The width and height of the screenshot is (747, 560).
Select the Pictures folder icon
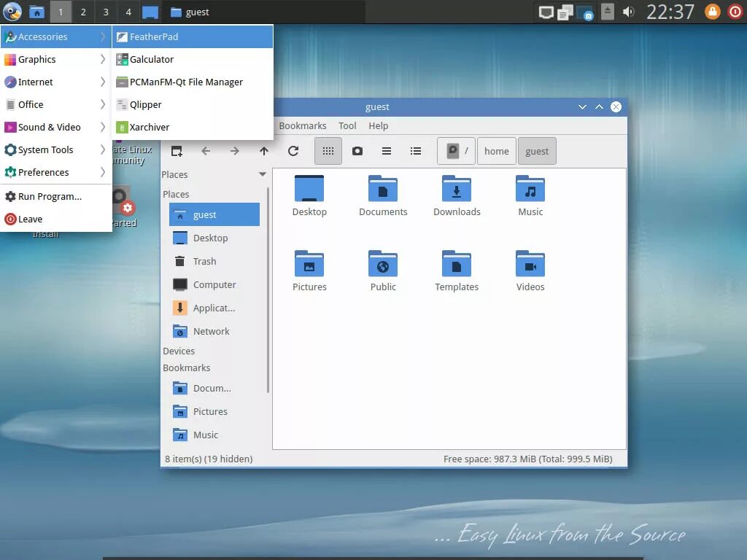tap(309, 271)
